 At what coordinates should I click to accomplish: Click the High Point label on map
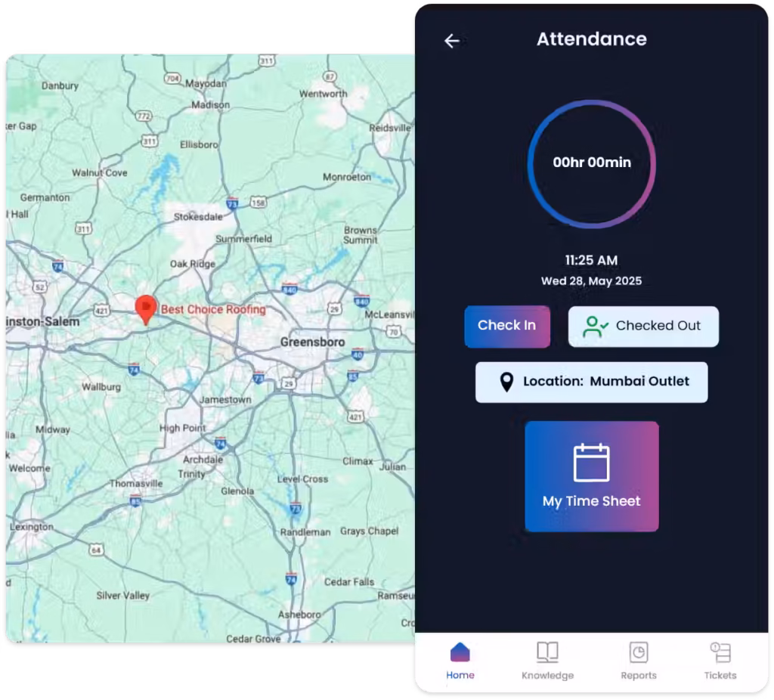183,428
